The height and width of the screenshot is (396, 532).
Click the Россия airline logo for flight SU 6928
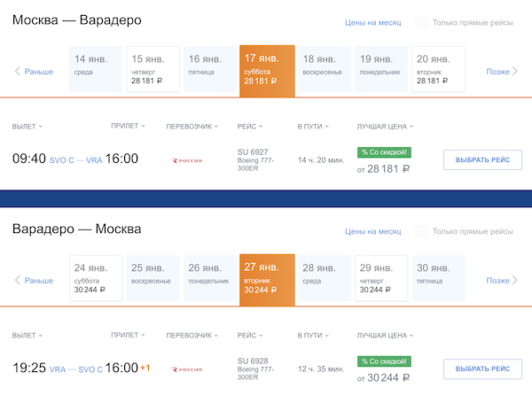(x=187, y=369)
